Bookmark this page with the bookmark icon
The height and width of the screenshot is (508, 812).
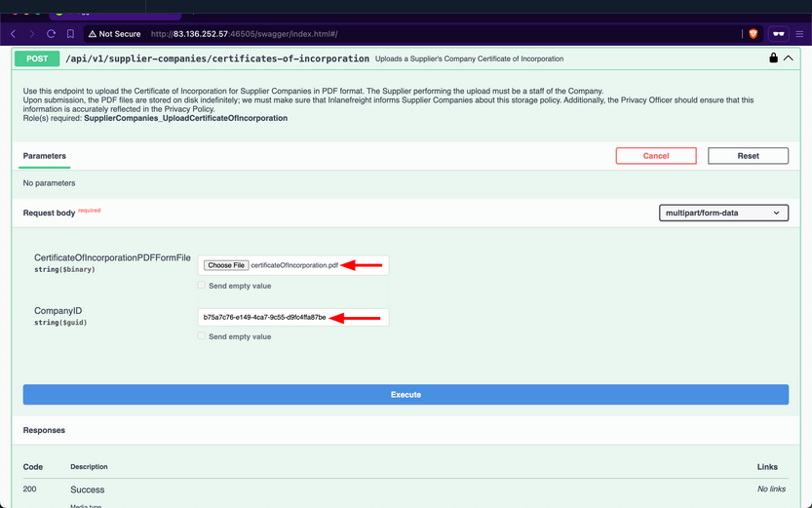point(70,34)
